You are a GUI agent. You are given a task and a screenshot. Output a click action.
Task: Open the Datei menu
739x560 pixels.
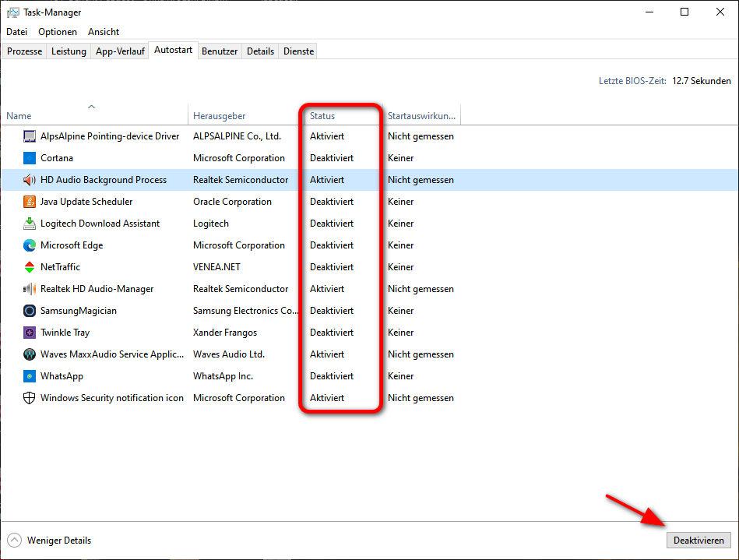[16, 31]
